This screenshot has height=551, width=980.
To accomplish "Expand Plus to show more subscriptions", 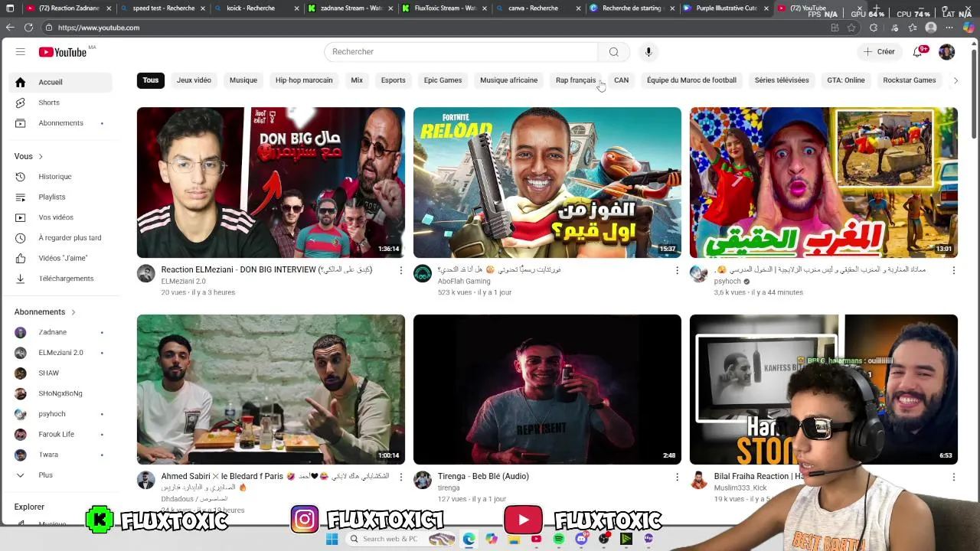I will tap(61, 475).
